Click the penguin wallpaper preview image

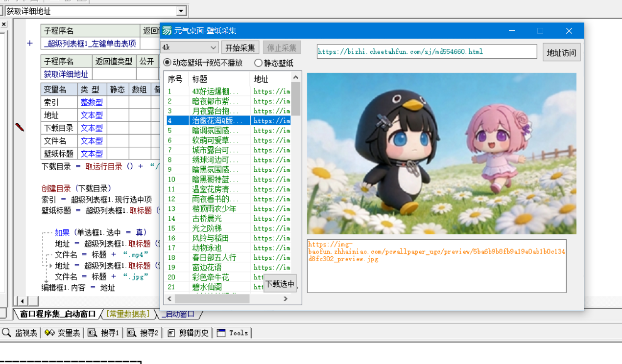pyautogui.click(x=442, y=154)
